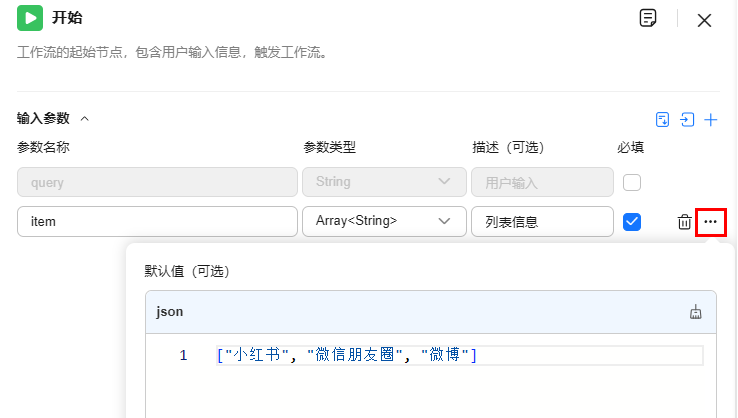Open the Array<String> type dropdown
738x418 pixels.
point(384,221)
